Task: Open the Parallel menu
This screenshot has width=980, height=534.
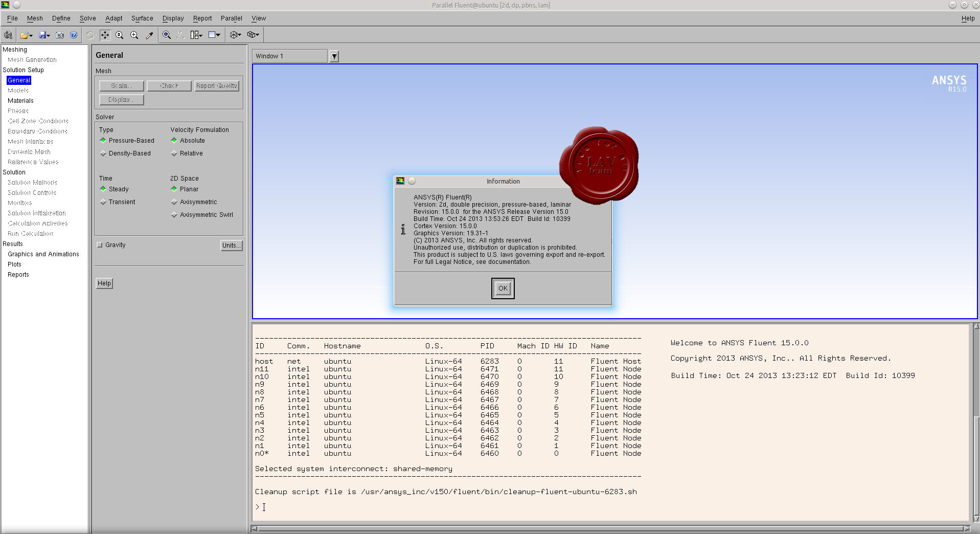Action: (231, 18)
